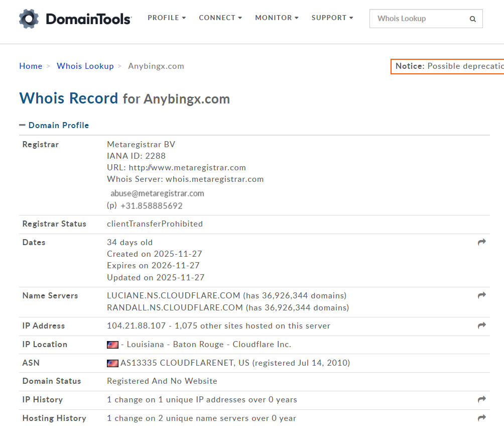The image size is (504, 434).
Task: Click the Whois Lookup breadcrumb link
Action: tap(85, 66)
